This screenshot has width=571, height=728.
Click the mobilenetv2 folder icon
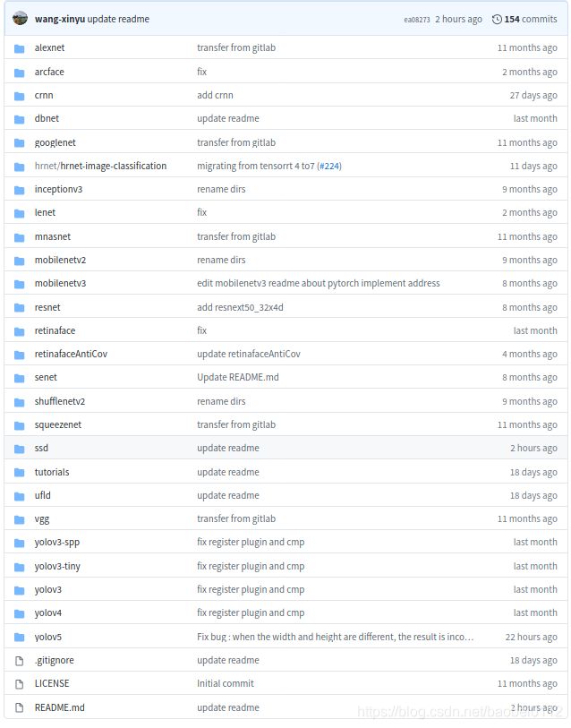(19, 260)
